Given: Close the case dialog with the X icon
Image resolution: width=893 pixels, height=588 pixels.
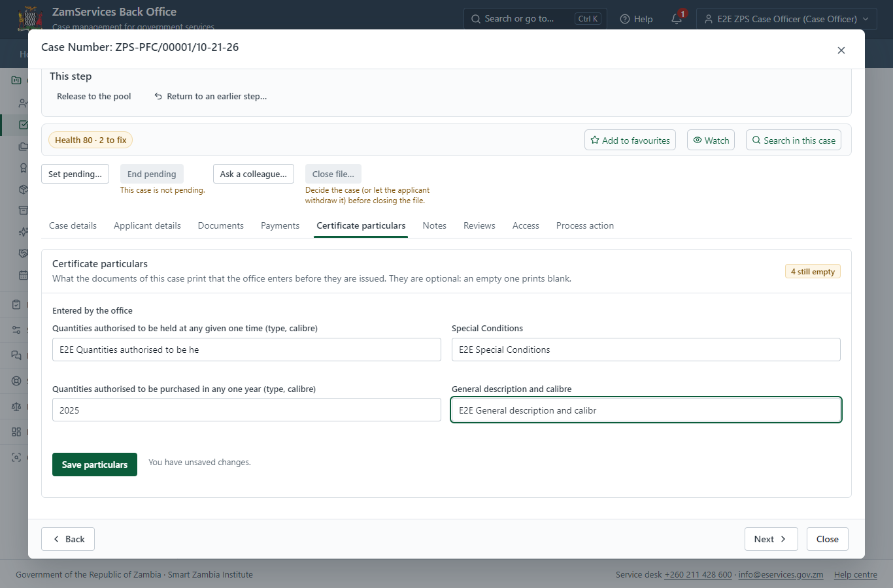Looking at the screenshot, I should 841,50.
